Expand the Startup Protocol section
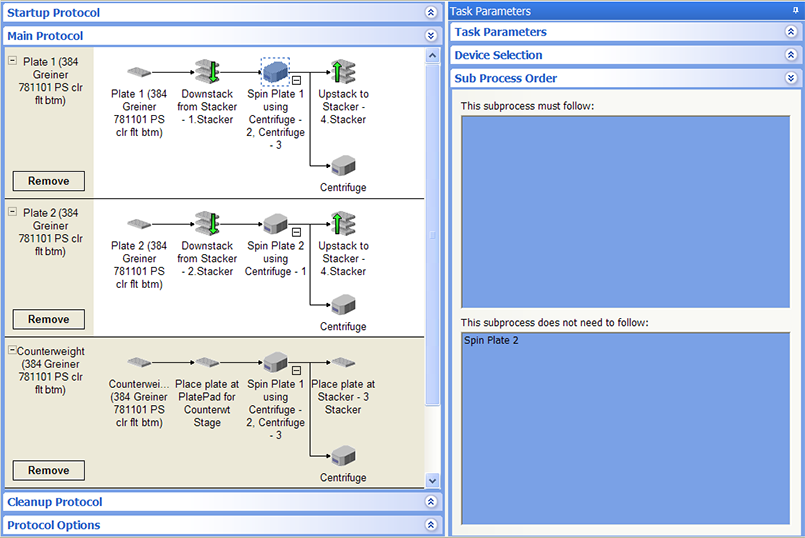This screenshot has height=538, width=805. click(431, 13)
